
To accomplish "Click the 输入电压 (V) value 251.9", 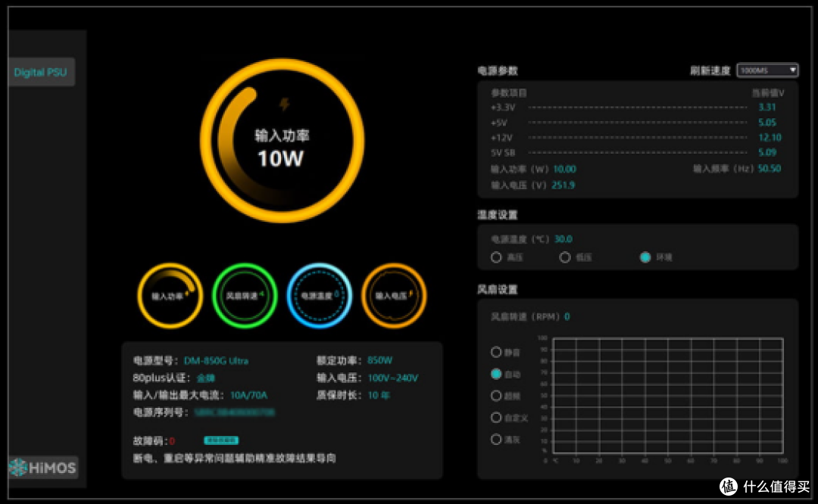I will point(564,185).
